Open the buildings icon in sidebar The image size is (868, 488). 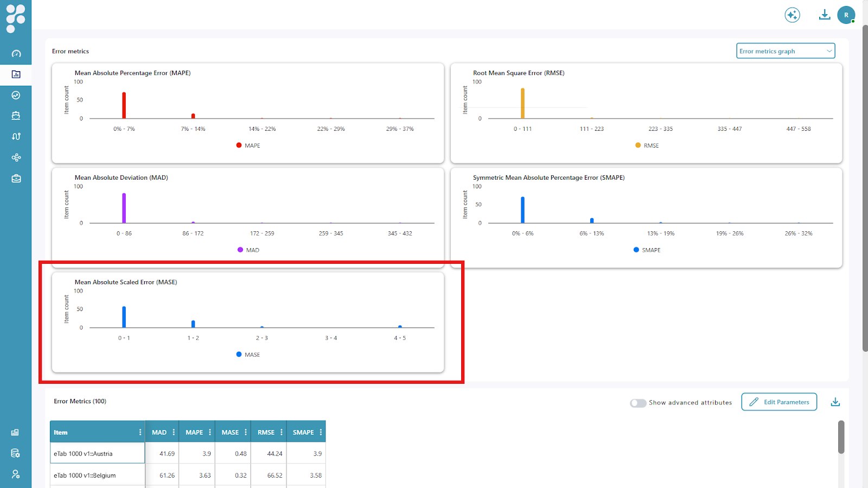click(15, 433)
